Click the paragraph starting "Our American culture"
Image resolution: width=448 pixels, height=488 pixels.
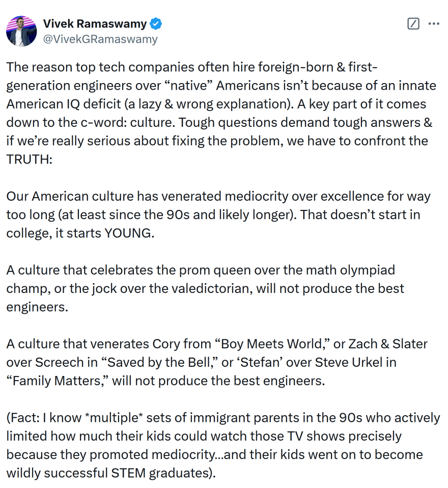[218, 215]
